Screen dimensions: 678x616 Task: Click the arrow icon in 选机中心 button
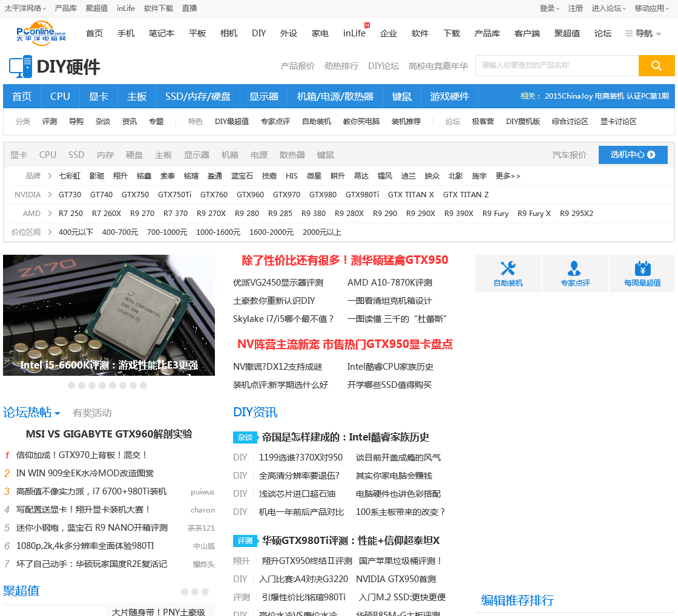point(651,155)
